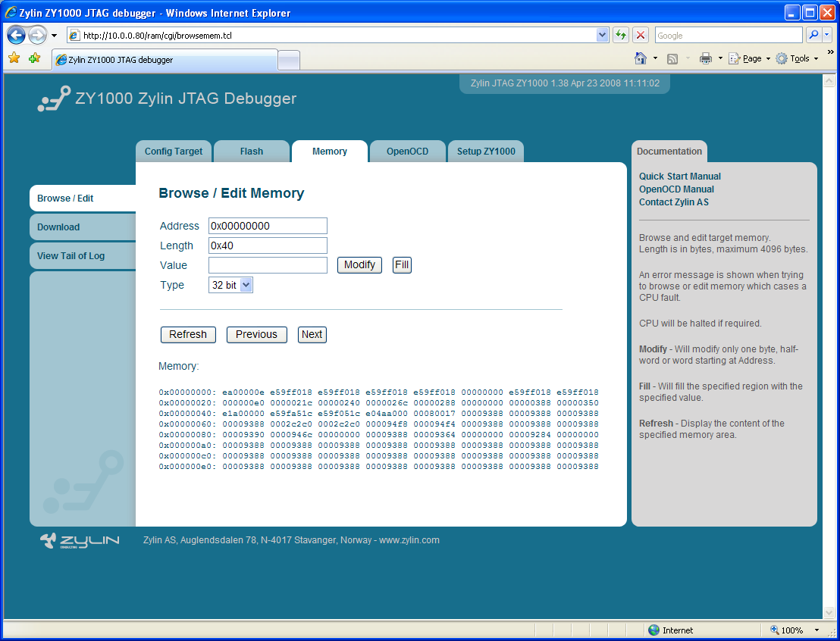Click the Refresh page icon
The image size is (840, 641).
(621, 36)
